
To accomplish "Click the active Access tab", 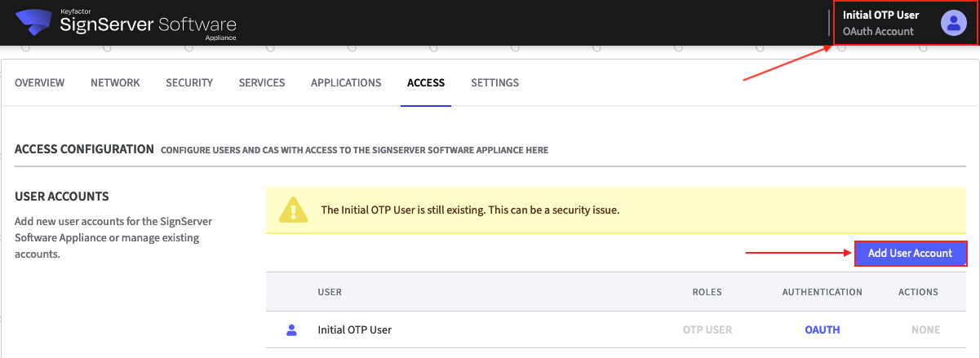I will click(426, 83).
